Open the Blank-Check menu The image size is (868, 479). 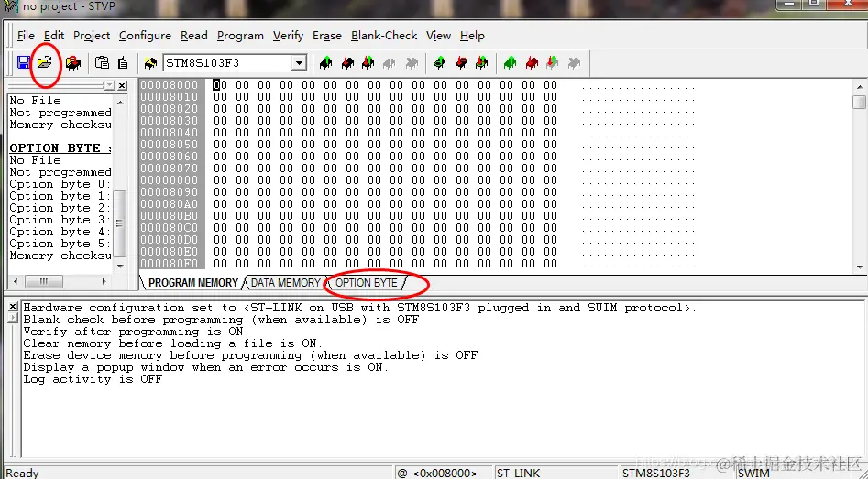coord(384,36)
